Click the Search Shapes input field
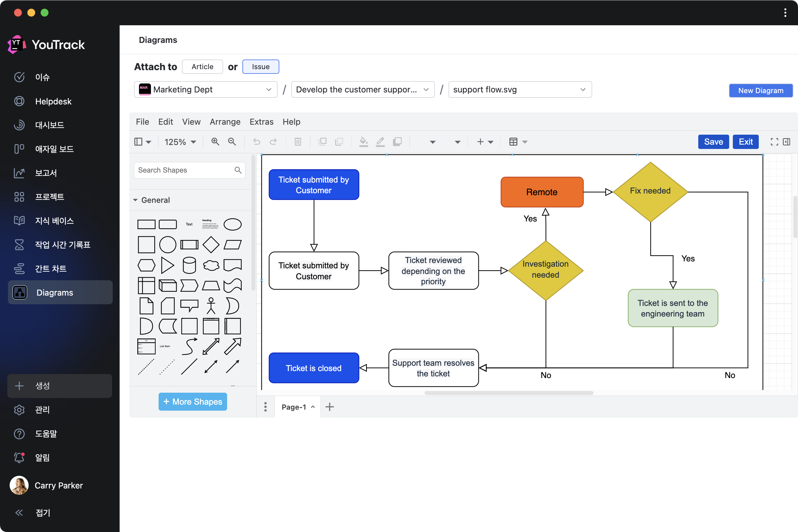 [x=184, y=170]
